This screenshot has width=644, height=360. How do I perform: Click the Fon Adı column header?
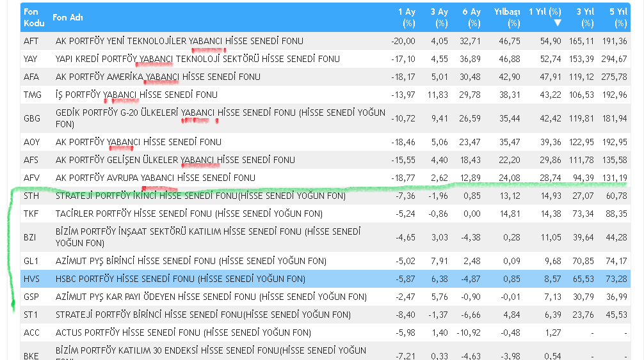click(x=68, y=17)
